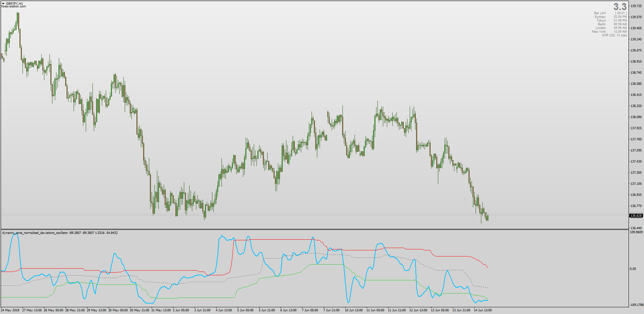Click the 14 Jun 13:00 time label
Image resolution: width=644 pixels, height=314 pixels.
483,310
